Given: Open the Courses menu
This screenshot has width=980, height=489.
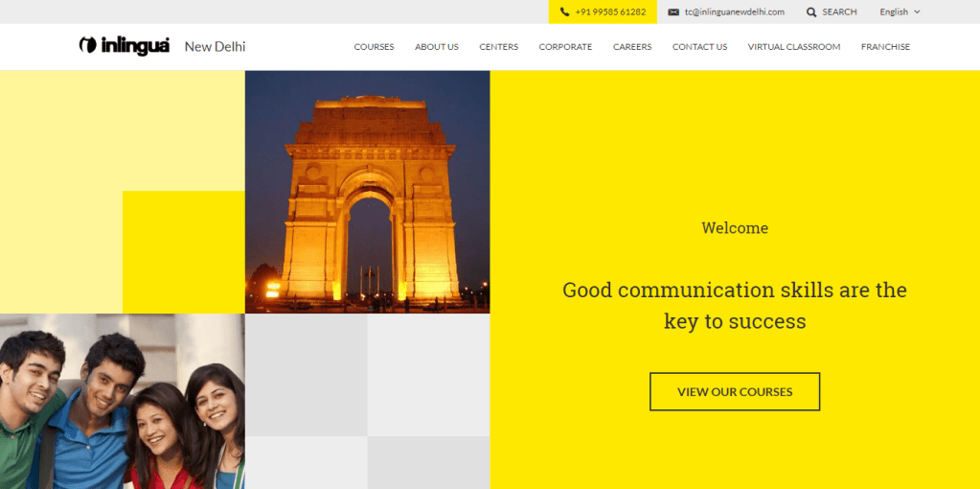Looking at the screenshot, I should (x=374, y=47).
